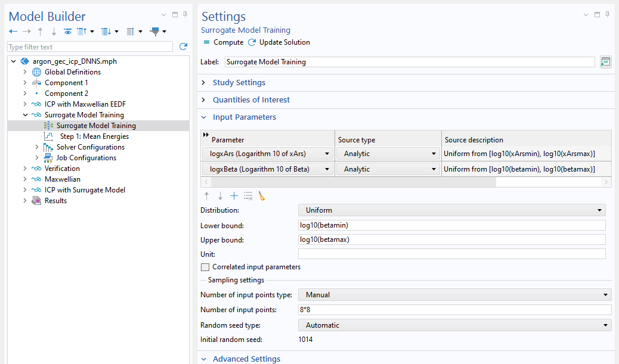Click the Compute button
Viewport: 619px width, 364px height.
[223, 42]
